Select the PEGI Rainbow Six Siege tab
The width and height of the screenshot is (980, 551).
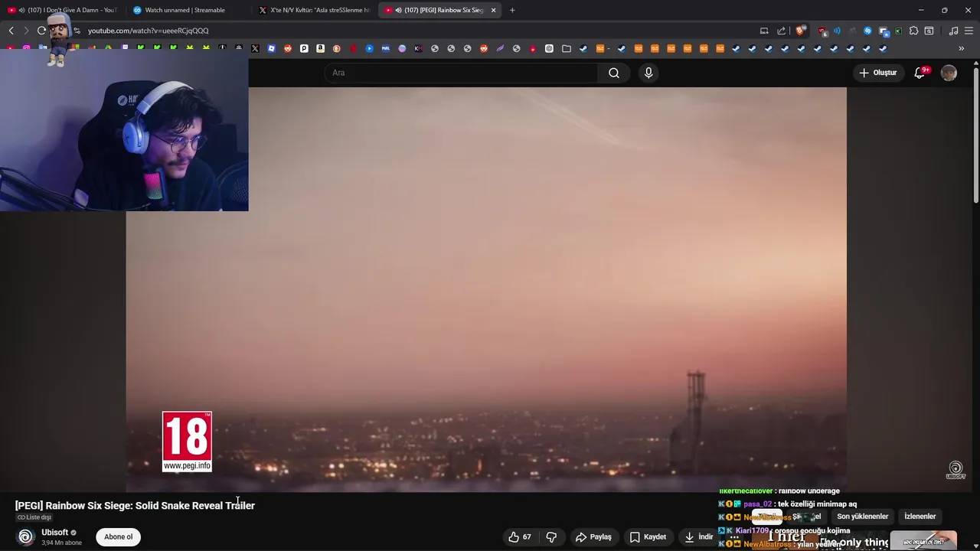(440, 10)
